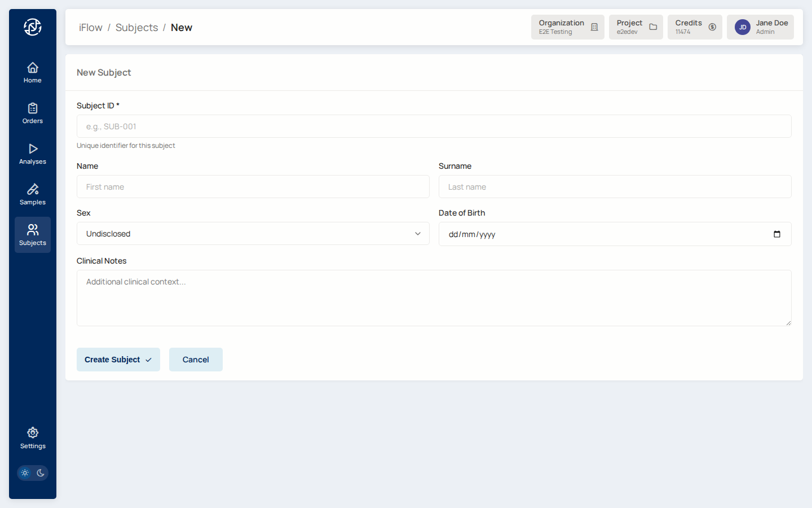This screenshot has width=812, height=508.
Task: Click into the Clinical Notes text area
Action: tap(434, 298)
